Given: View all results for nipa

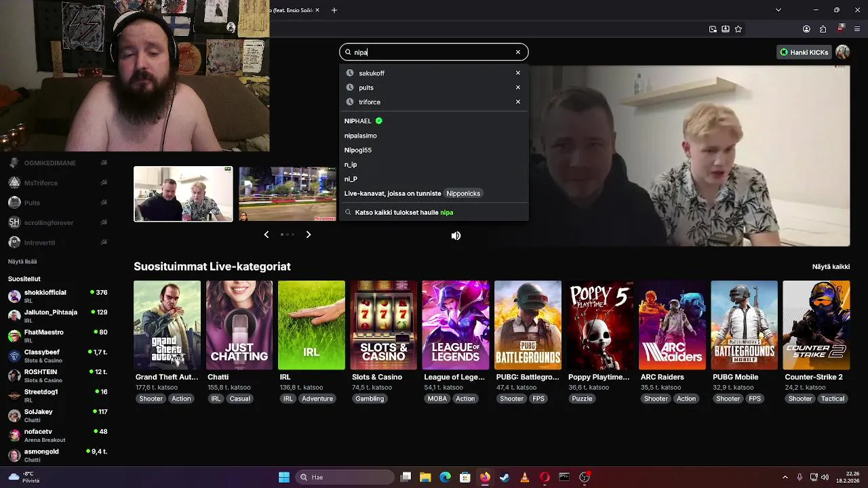Looking at the screenshot, I should point(404,212).
